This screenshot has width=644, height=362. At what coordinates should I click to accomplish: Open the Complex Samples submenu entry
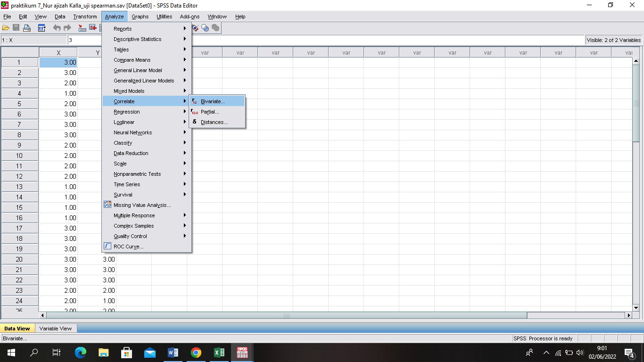[147, 226]
